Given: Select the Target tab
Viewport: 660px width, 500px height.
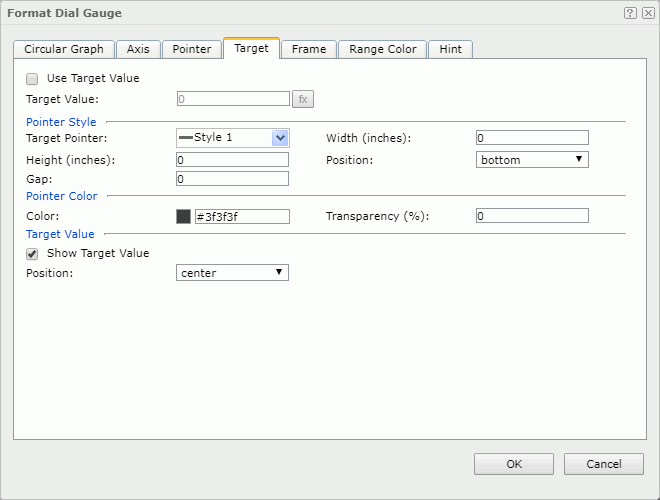Looking at the screenshot, I should tap(251, 48).
